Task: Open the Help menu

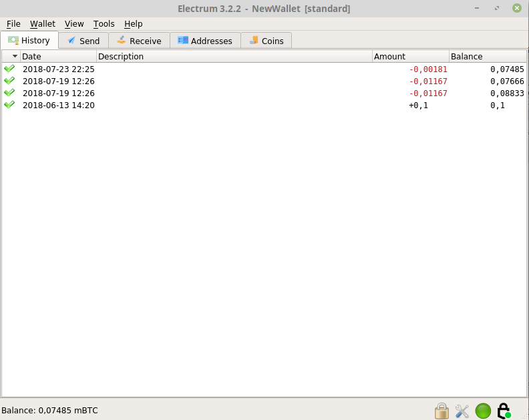Action: pyautogui.click(x=134, y=24)
